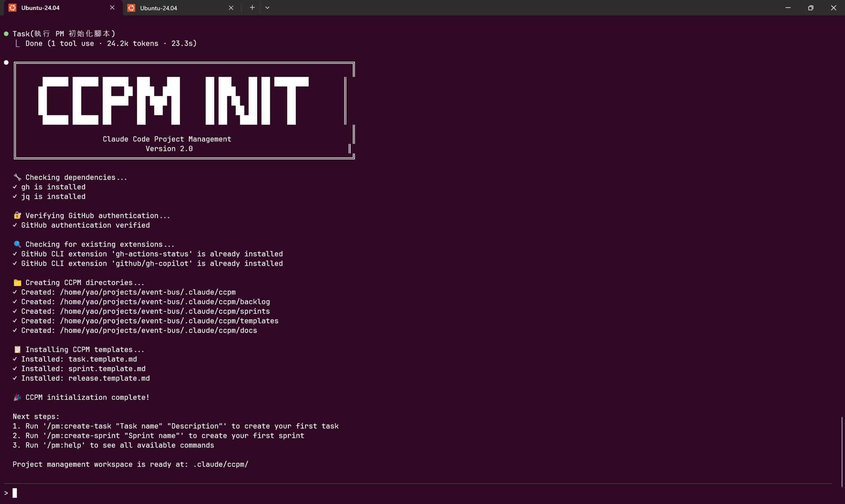Click party popper icon by initialization complete

pyautogui.click(x=17, y=397)
